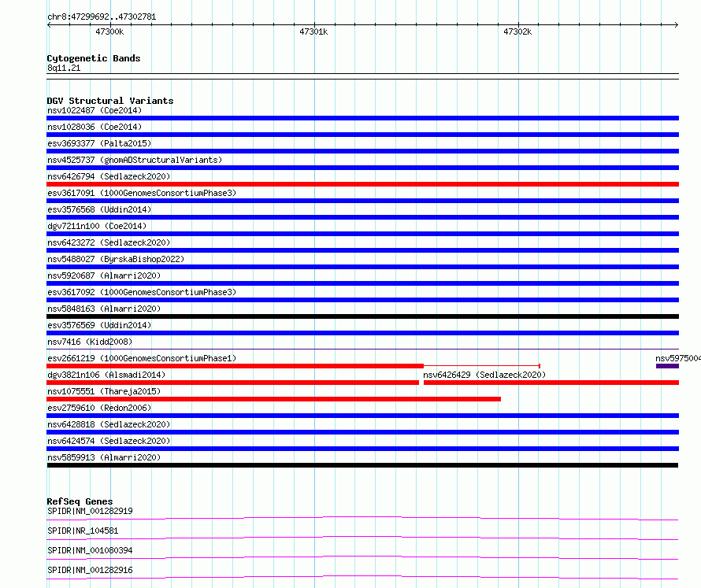Select the black bar of nsv5848163
This screenshot has height=588, width=701.
point(362,316)
